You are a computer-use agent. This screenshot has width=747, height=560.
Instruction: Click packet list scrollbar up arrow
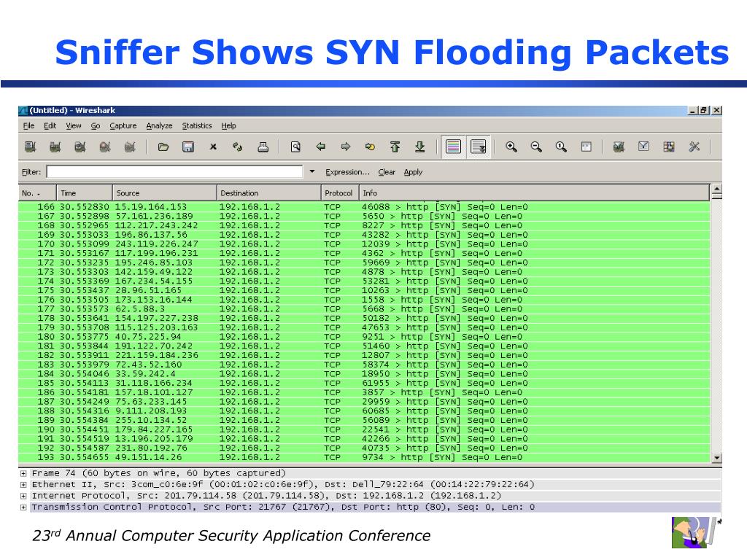(716, 189)
